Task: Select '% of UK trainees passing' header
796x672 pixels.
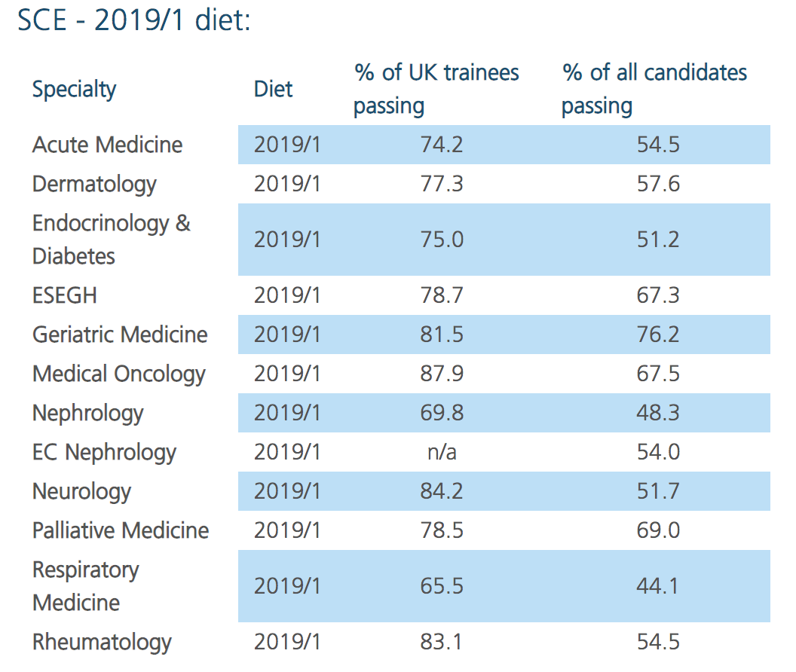Action: point(436,89)
